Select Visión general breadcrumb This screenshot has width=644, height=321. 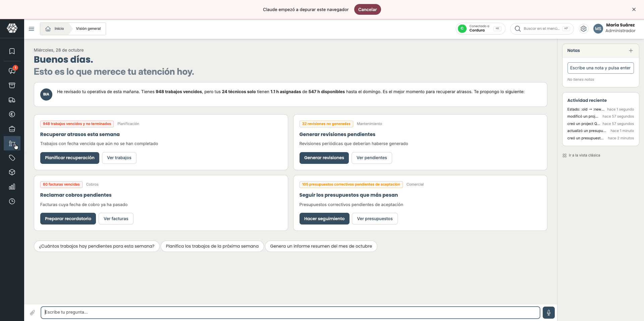coord(88,29)
